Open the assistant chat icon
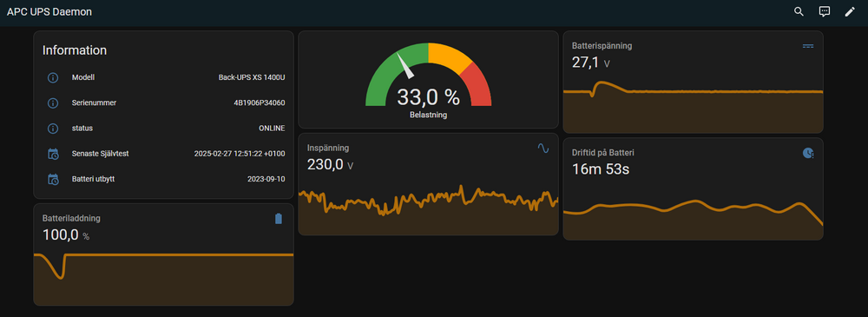868x317 pixels. 825,11
